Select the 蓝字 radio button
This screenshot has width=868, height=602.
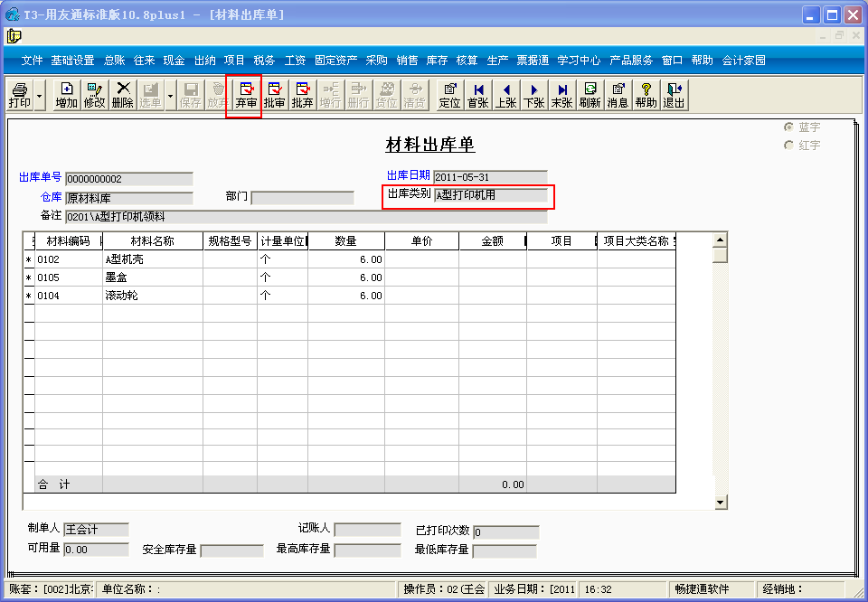(788, 127)
